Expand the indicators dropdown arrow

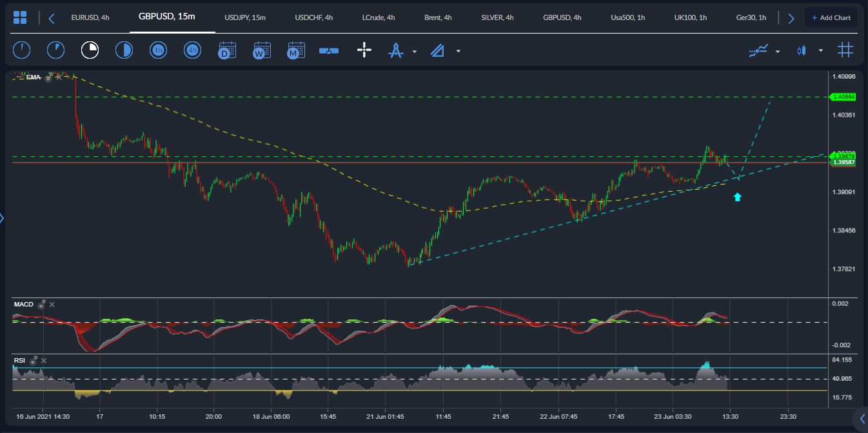(x=778, y=51)
